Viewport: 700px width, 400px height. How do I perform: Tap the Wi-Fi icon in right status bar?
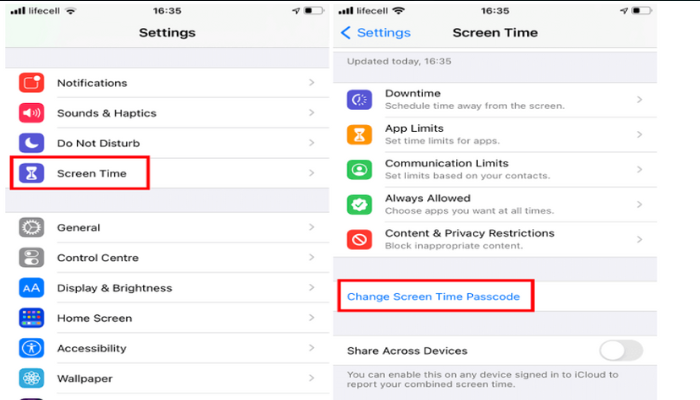click(398, 10)
